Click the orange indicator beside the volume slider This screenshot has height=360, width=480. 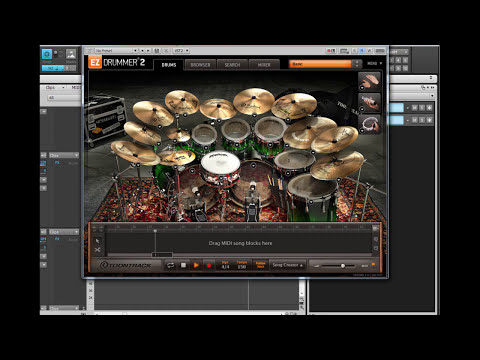click(373, 265)
